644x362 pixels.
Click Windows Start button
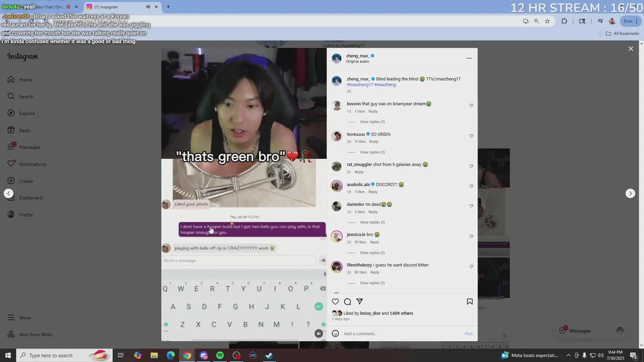8,355
